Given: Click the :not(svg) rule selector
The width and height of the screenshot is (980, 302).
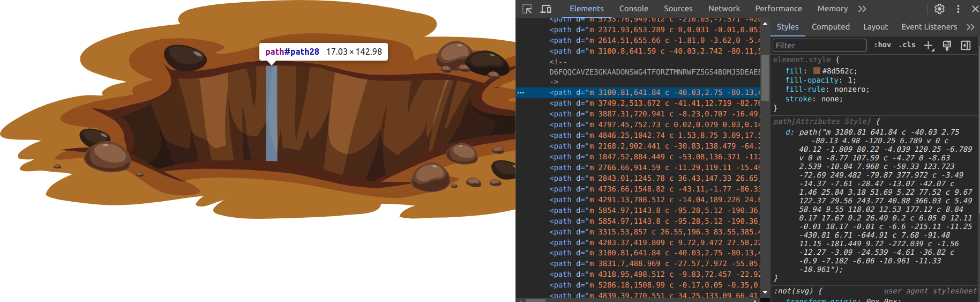Looking at the screenshot, I should [794, 291].
